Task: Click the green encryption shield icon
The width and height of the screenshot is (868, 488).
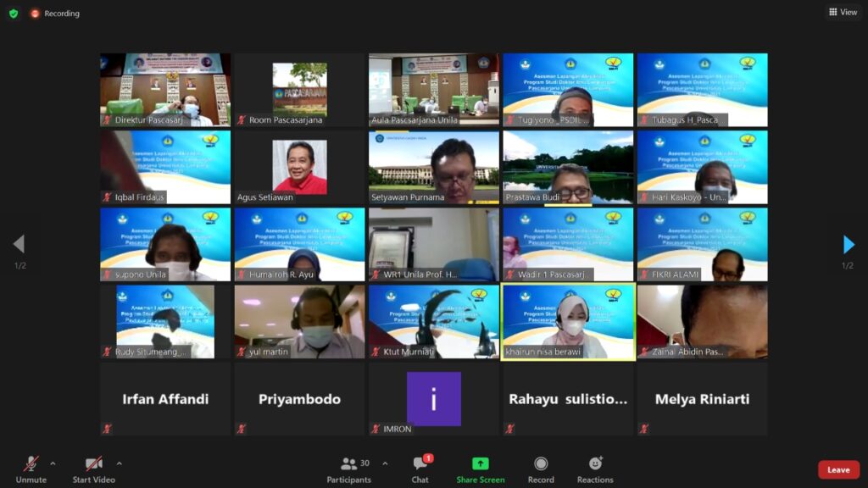Action: (x=14, y=14)
